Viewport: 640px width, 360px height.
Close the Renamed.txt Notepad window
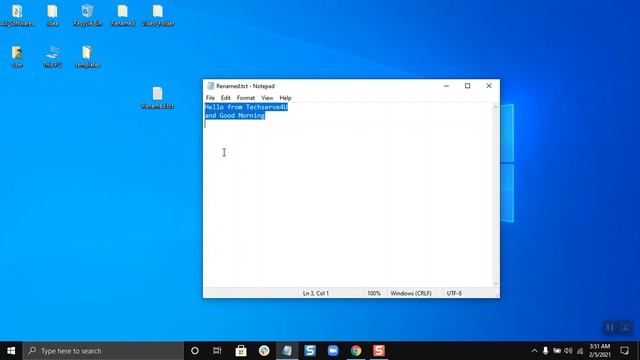pos(489,86)
